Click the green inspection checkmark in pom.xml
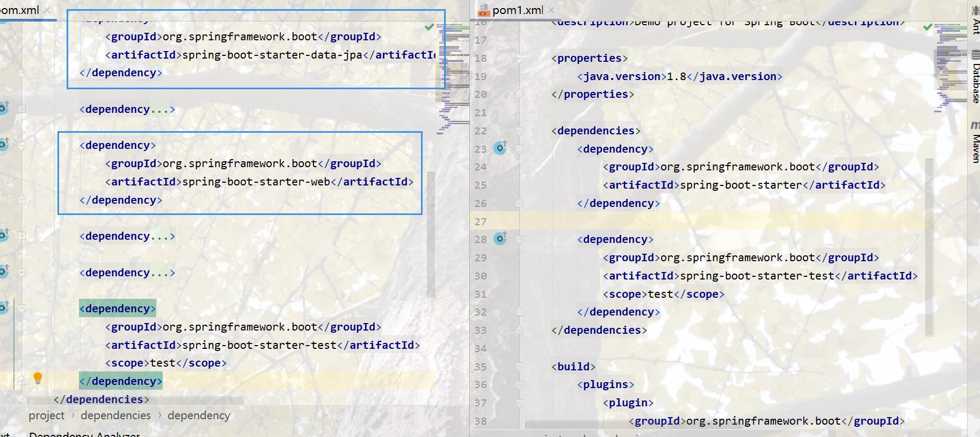The width and height of the screenshot is (980, 437). click(429, 27)
